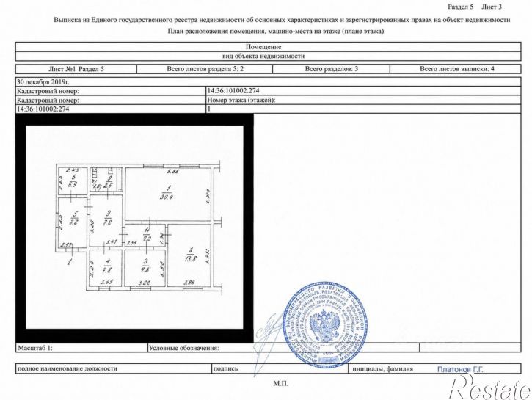Click room 4 area label 7.2 at bottom
The width and height of the screenshot is (532, 400).
click(108, 269)
